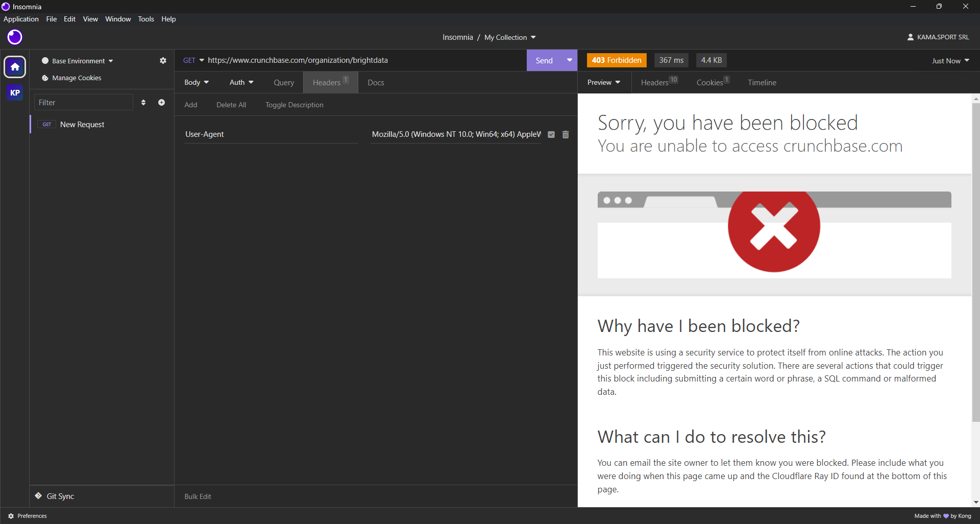Click the Send button
Viewport: 980px width, 524px height.
pos(544,60)
